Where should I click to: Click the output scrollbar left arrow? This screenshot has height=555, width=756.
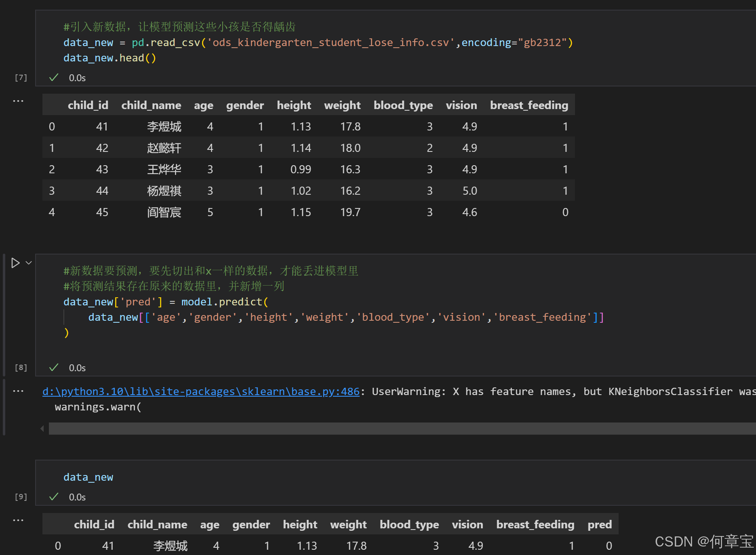tap(42, 429)
